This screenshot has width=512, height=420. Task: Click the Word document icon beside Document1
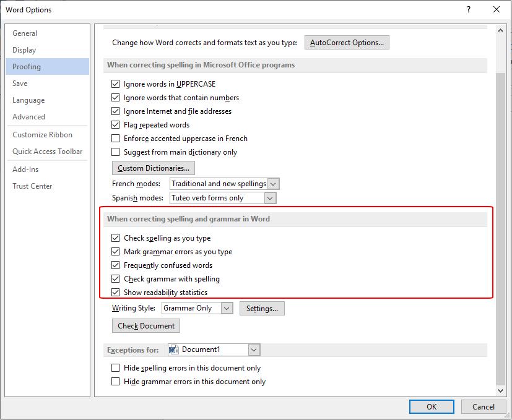174,349
